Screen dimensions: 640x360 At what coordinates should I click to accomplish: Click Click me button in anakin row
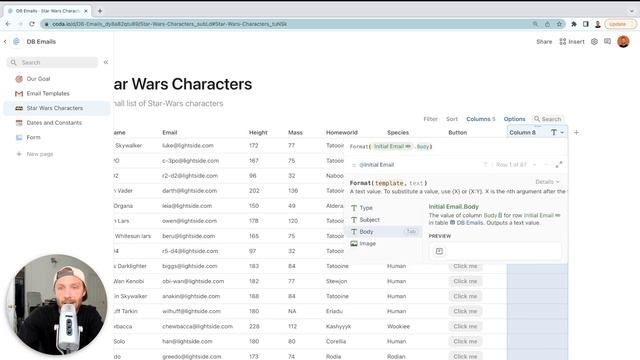465,296
